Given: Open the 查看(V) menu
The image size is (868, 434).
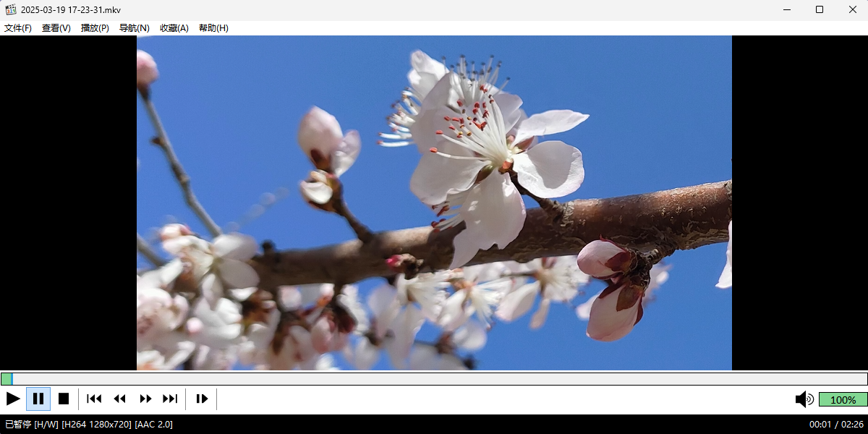Looking at the screenshot, I should [x=56, y=28].
